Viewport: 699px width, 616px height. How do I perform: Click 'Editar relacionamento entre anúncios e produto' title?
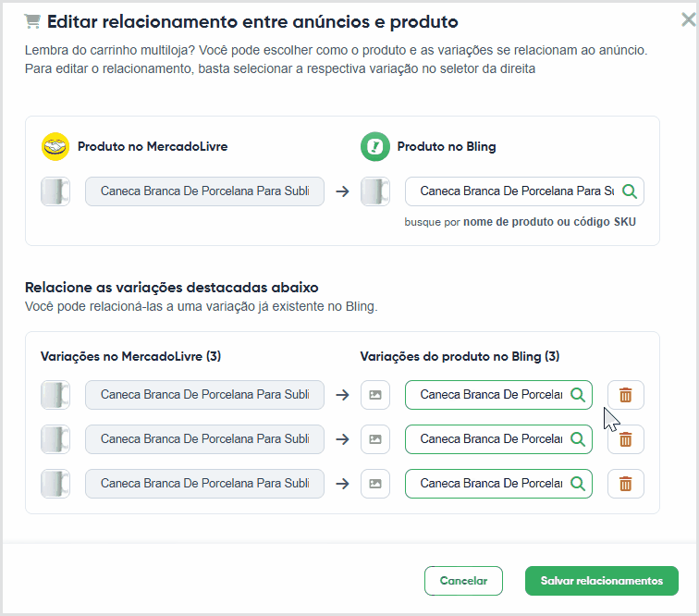click(x=252, y=21)
